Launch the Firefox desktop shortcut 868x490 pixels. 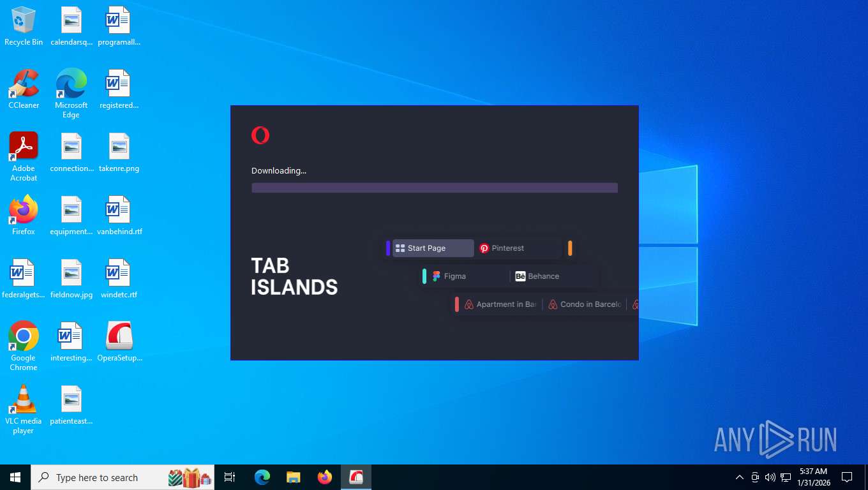tap(24, 216)
